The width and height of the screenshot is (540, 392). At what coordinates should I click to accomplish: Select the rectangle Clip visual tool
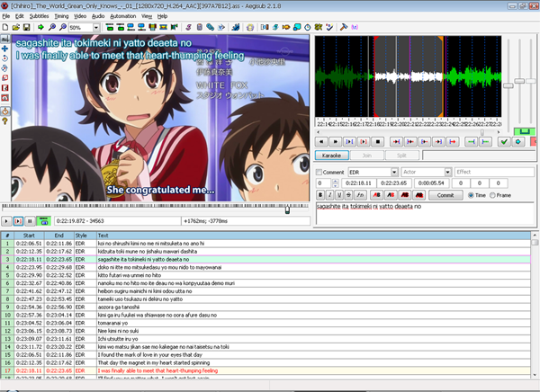point(4,88)
